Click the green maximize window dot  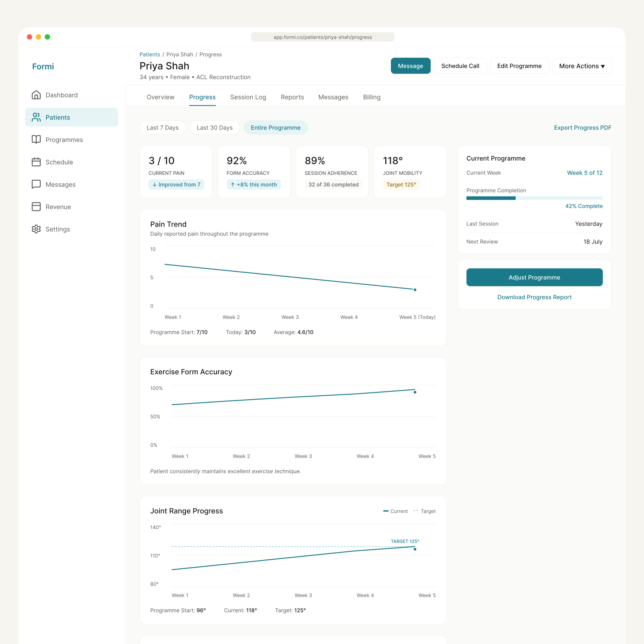[x=47, y=37]
